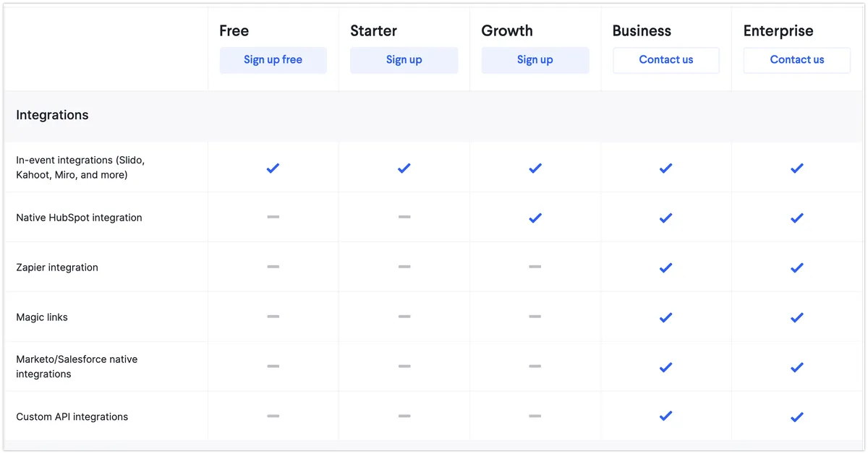Click the Starter dash for Zapier integration
Image resolution: width=868 pixels, height=454 pixels.
pos(404,267)
